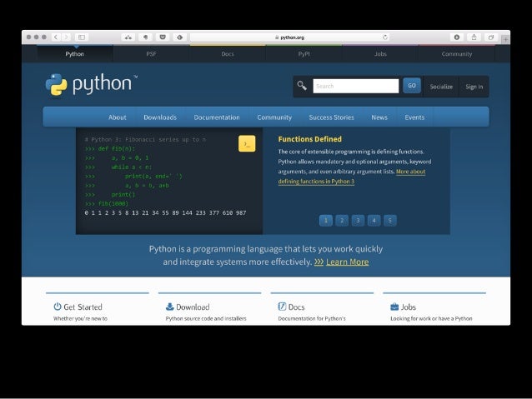This screenshot has width=532, height=399.
Task: Show slide 4 of the code carousel
Action: click(x=374, y=221)
